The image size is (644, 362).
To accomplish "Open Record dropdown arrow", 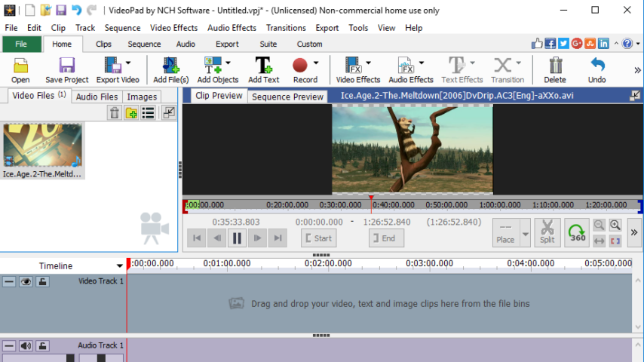I will click(x=316, y=63).
